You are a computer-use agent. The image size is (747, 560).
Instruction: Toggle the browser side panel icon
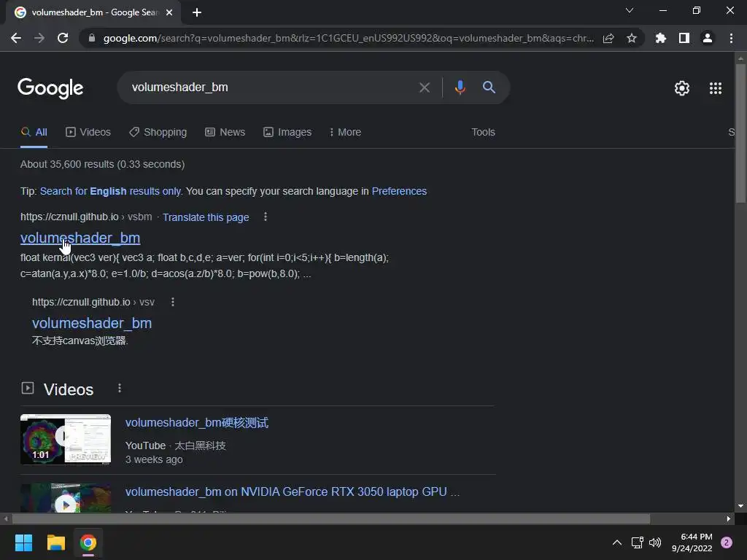(684, 38)
